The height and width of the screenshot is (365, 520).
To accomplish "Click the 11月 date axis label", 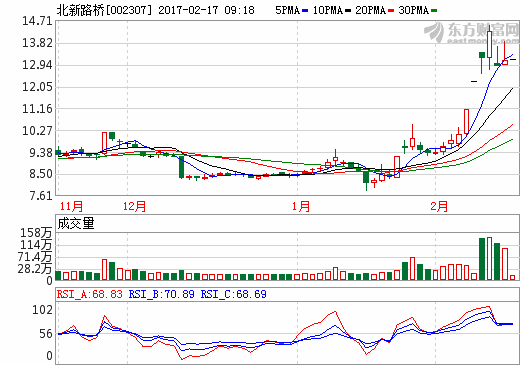I will click(x=71, y=206).
